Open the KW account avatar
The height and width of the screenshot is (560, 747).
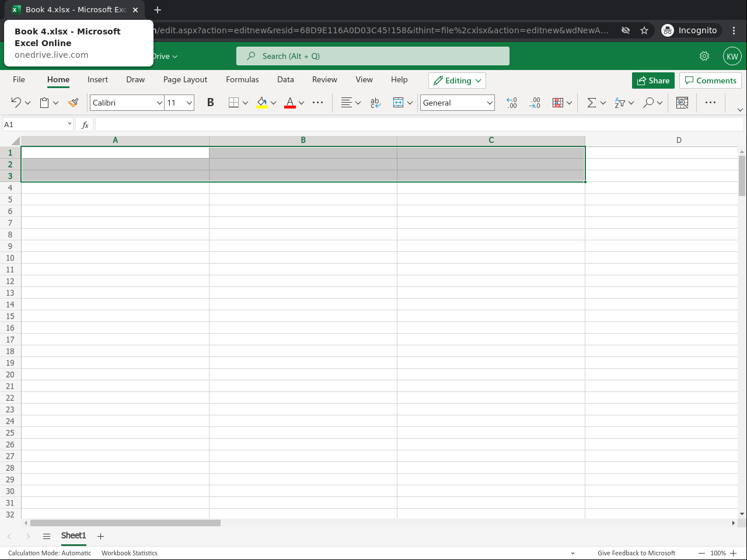(732, 56)
